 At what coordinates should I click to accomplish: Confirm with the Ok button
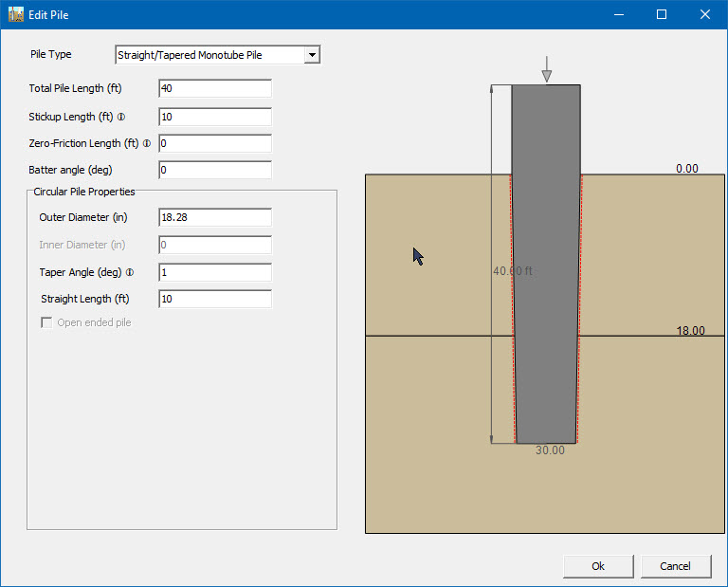598,566
